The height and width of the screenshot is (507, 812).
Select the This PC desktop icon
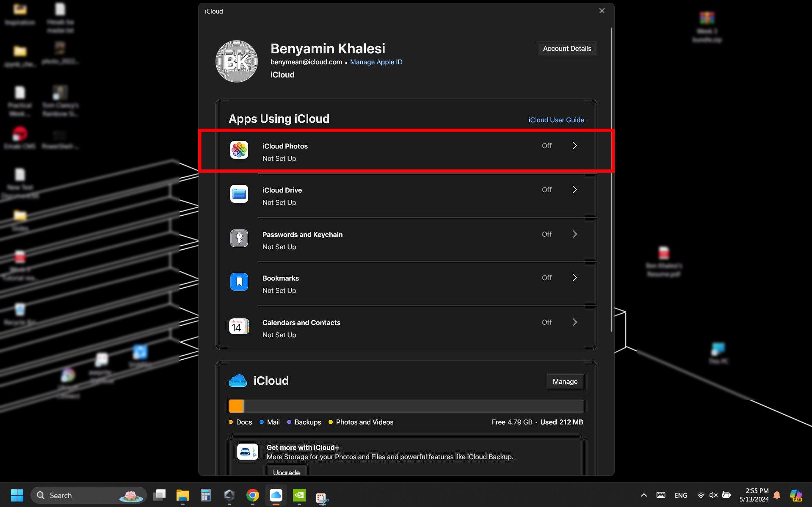point(718,353)
